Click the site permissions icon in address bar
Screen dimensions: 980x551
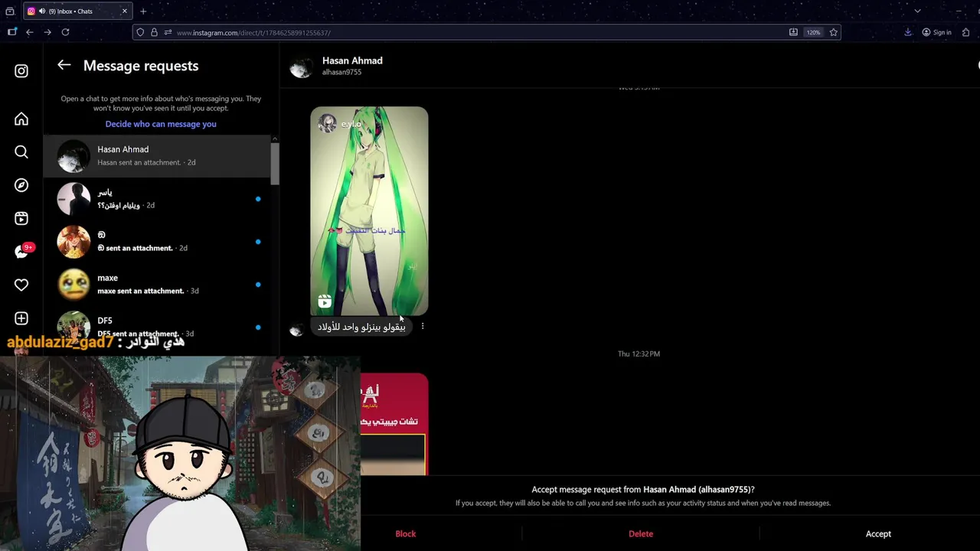click(x=168, y=32)
